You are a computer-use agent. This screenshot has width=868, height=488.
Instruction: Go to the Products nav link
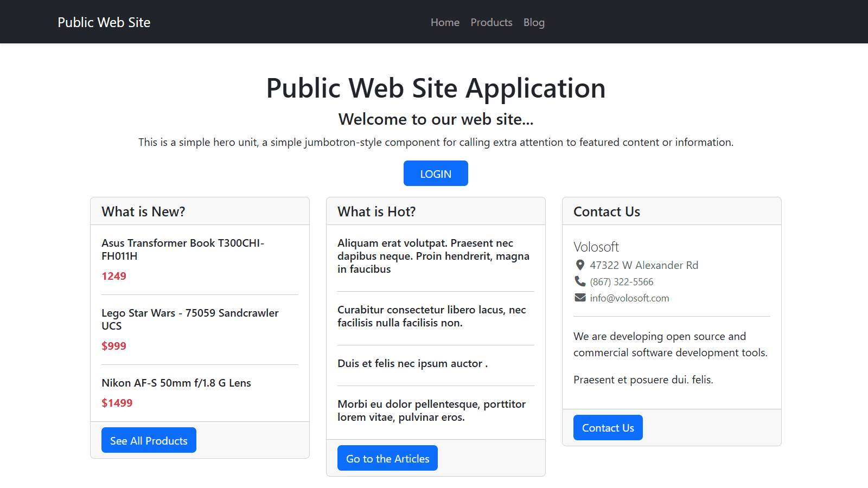coord(492,22)
